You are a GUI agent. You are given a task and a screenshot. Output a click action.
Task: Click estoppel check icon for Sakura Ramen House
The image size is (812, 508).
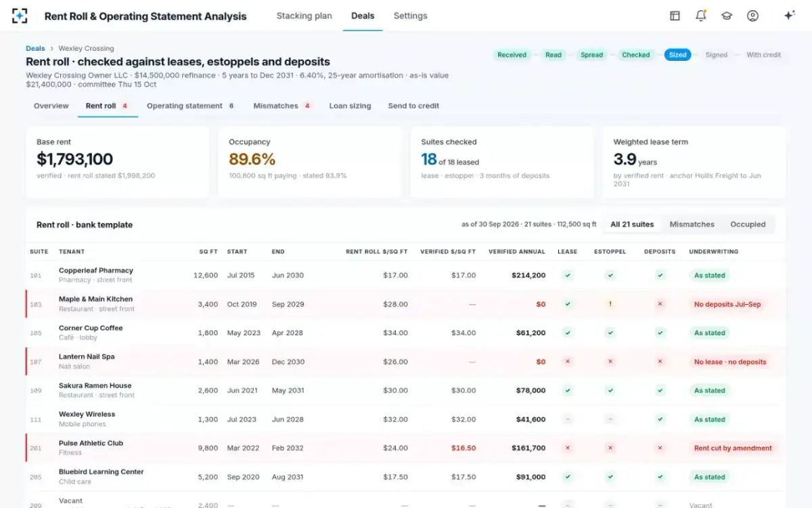(610, 391)
